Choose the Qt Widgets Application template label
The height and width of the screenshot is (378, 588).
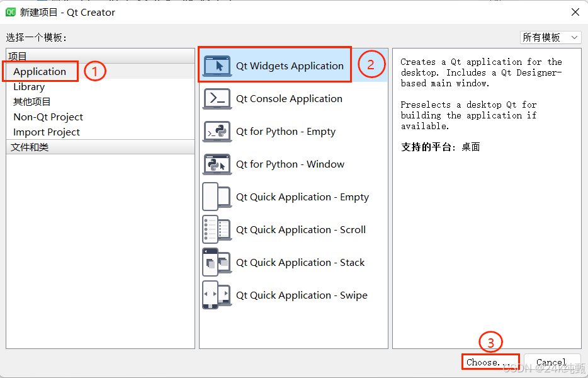pos(290,66)
